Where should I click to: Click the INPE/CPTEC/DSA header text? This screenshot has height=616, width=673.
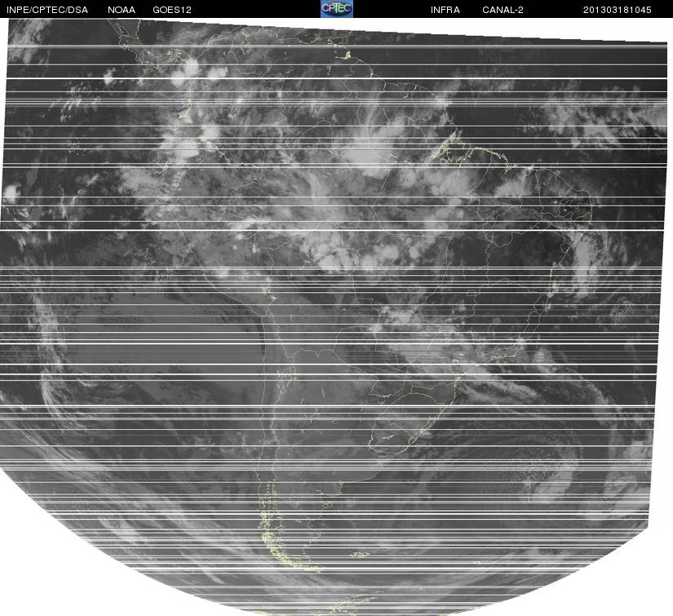click(47, 10)
